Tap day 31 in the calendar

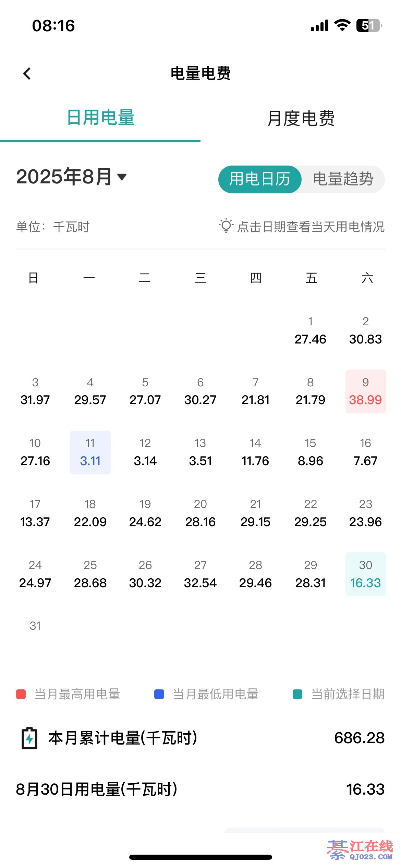pyautogui.click(x=35, y=626)
